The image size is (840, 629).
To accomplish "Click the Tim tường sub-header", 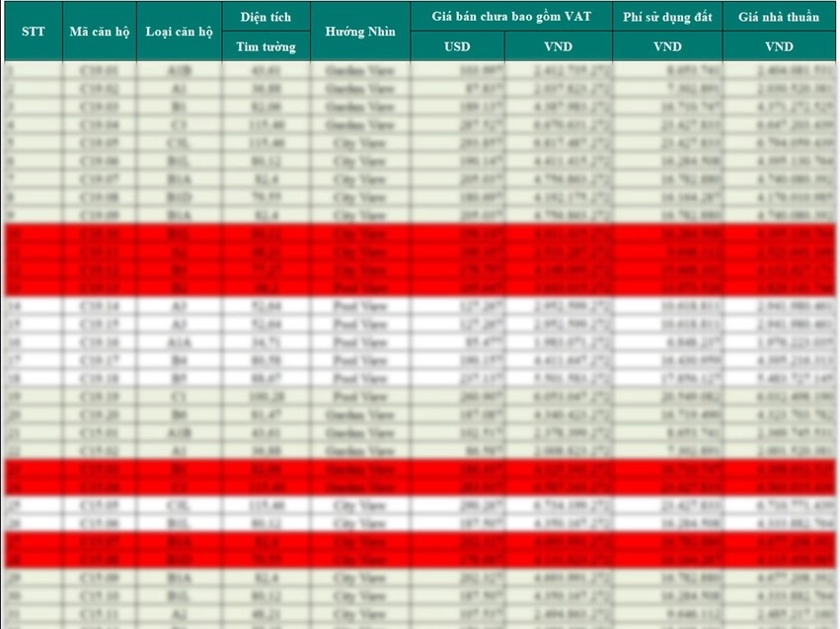I will pos(265,46).
